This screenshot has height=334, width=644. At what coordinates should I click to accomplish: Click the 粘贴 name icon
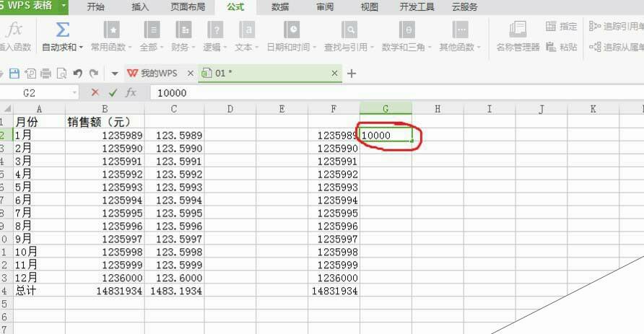pos(551,47)
